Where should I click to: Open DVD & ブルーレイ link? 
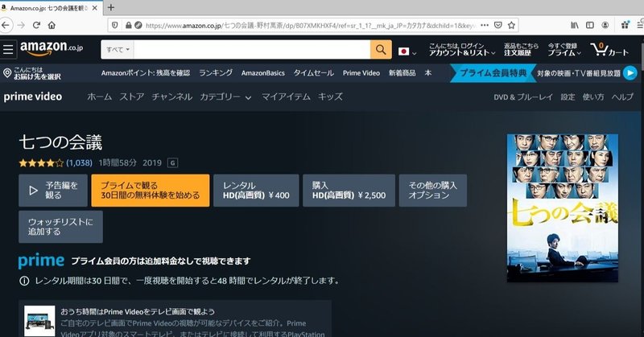(x=523, y=97)
